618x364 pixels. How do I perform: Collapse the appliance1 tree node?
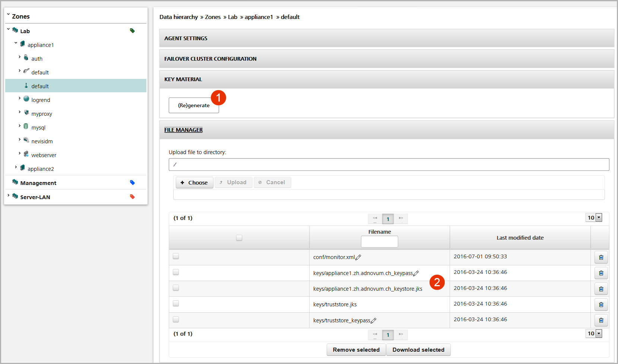pos(16,43)
